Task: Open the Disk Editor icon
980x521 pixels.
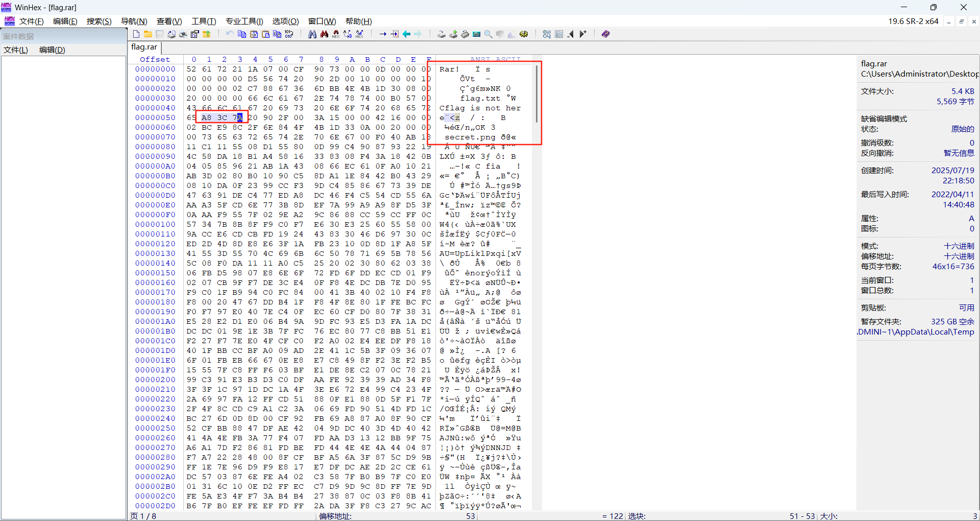Action: [x=440, y=34]
